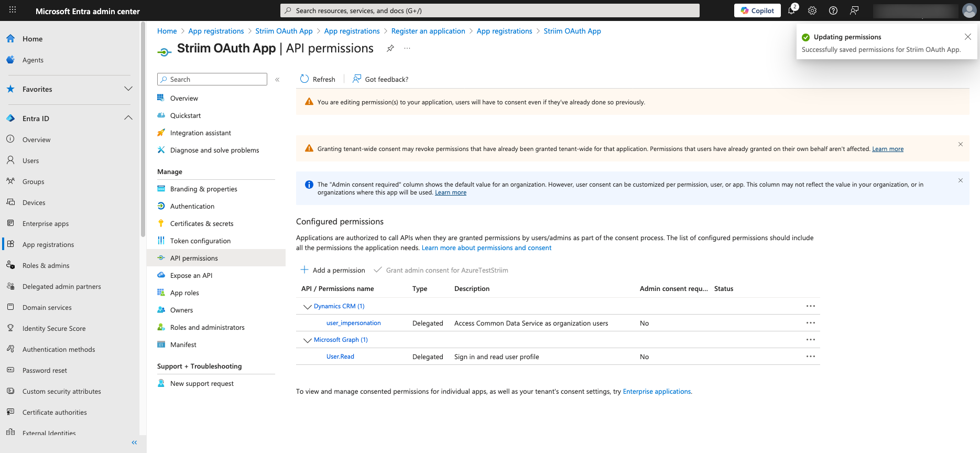980x453 pixels.
Task: Close the Updating permissions notification
Action: tap(968, 37)
